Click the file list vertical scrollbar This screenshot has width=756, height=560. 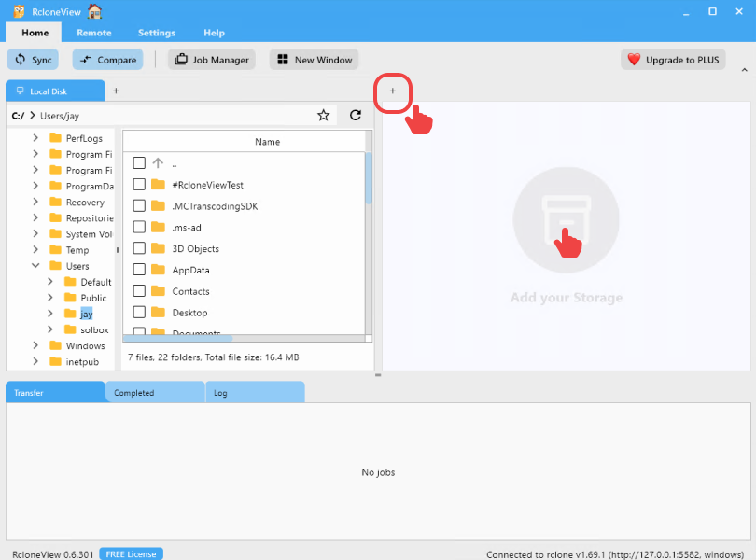(x=368, y=177)
